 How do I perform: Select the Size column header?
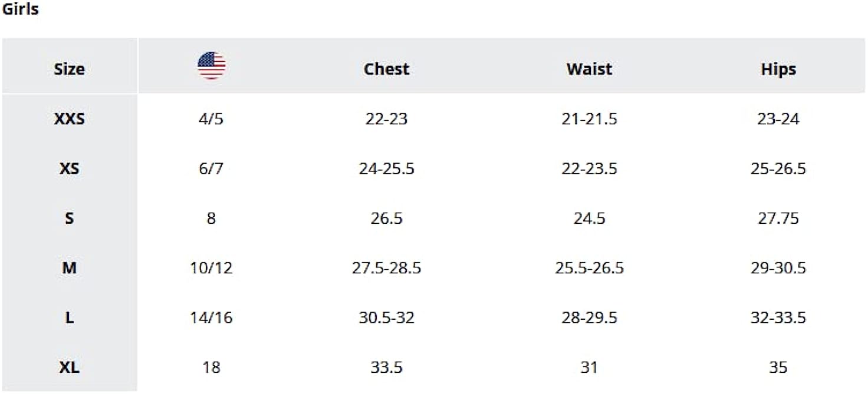[69, 69]
